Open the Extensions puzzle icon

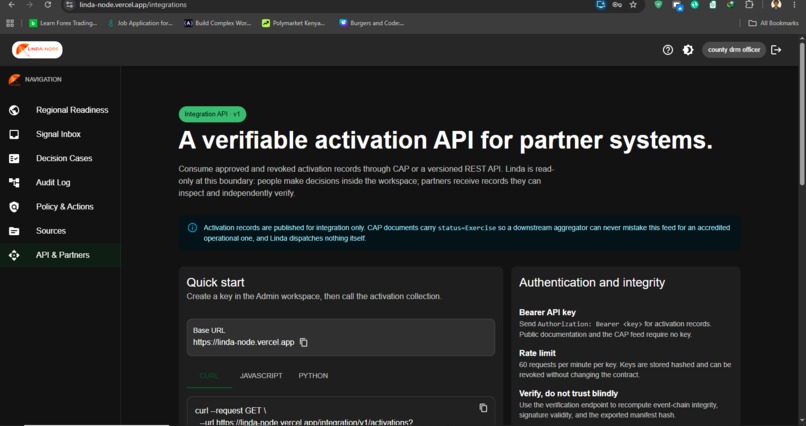(x=749, y=5)
